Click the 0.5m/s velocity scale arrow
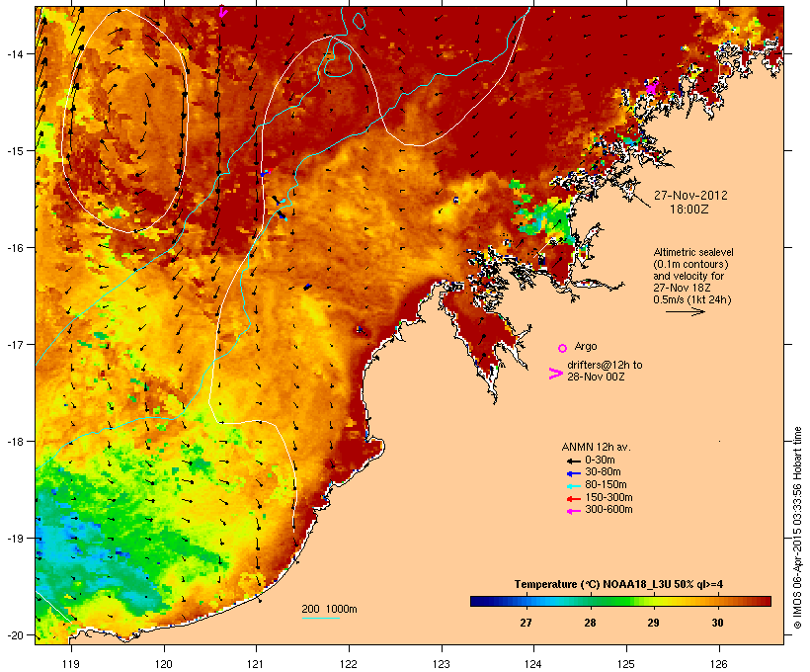This screenshot has height=672, width=810. pos(686,311)
